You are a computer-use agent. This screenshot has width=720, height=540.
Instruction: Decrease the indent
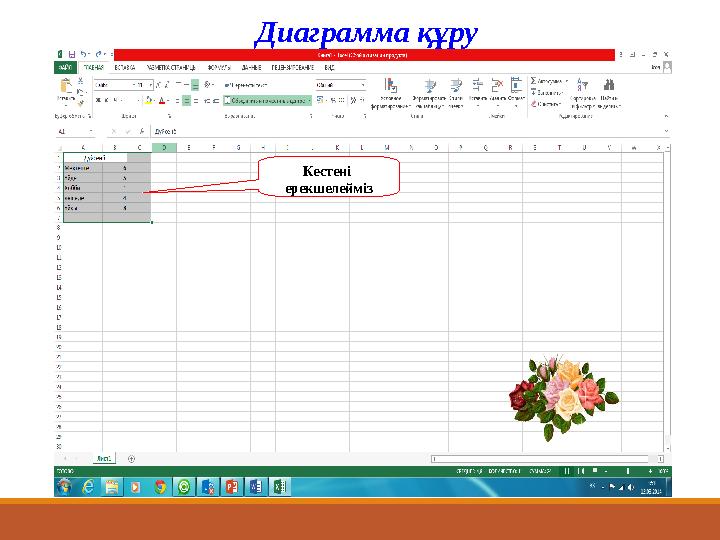click(x=207, y=100)
